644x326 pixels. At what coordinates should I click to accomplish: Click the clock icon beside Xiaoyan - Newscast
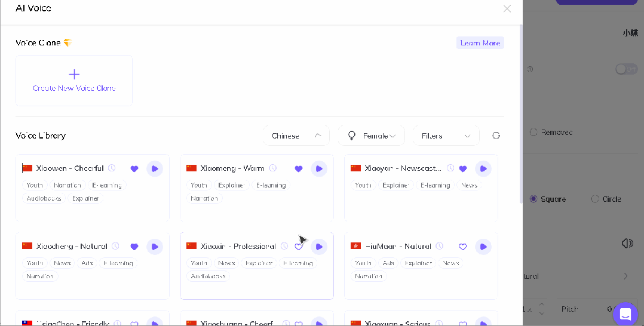pos(450,168)
